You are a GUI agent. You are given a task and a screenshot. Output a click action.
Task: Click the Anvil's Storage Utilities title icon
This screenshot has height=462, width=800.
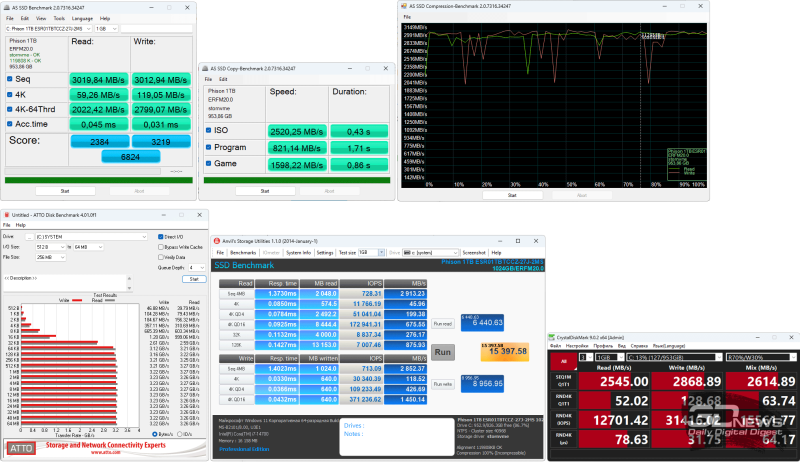tap(217, 241)
